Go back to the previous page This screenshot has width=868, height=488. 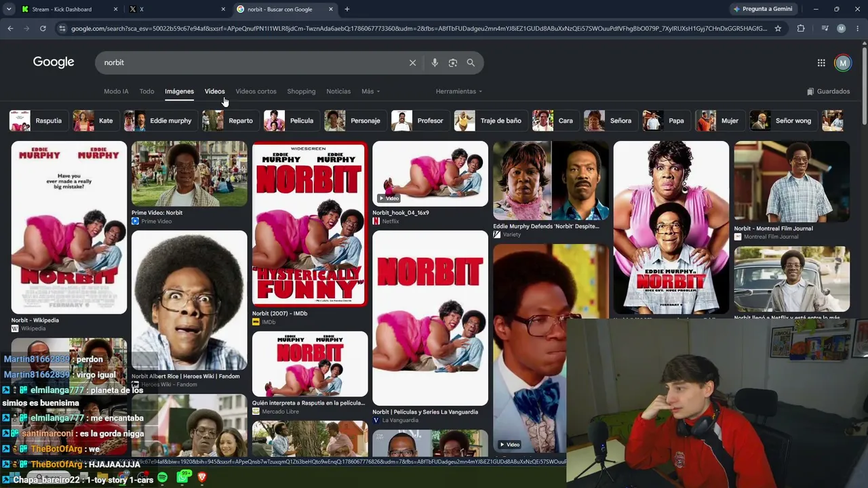[10, 28]
